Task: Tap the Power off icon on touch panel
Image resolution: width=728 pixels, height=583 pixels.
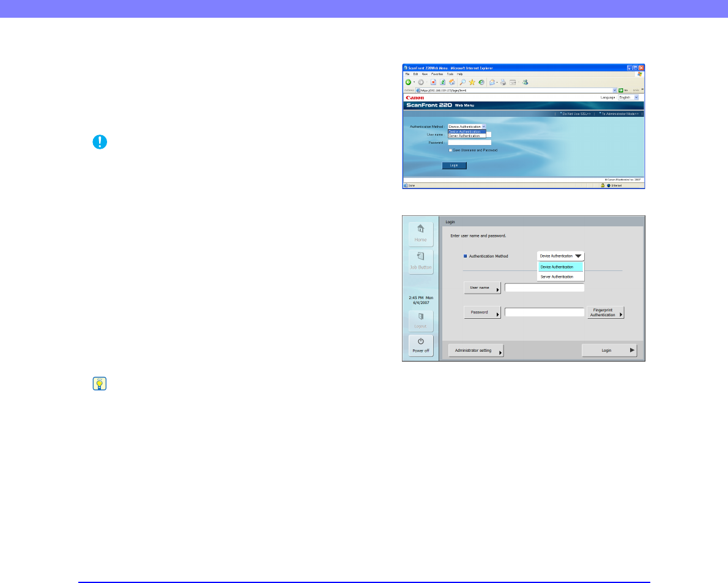Action: coord(421,346)
